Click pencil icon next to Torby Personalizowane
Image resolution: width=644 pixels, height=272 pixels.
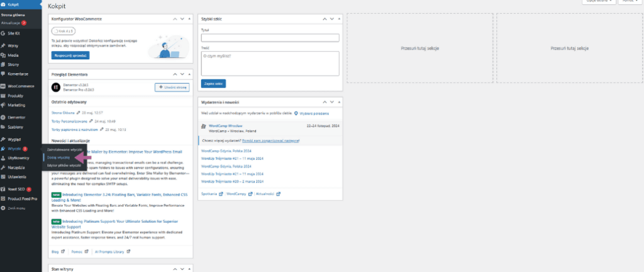(x=91, y=122)
